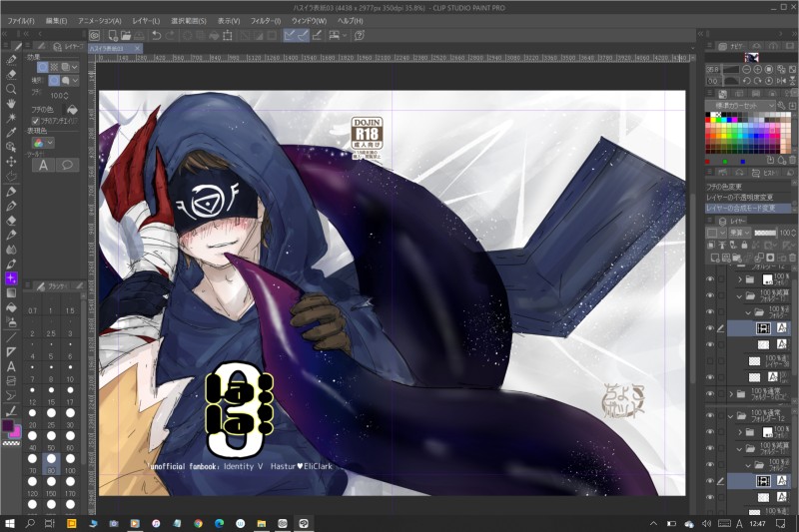Click the Redo icon in the command bar
The image size is (799, 532).
[170, 35]
